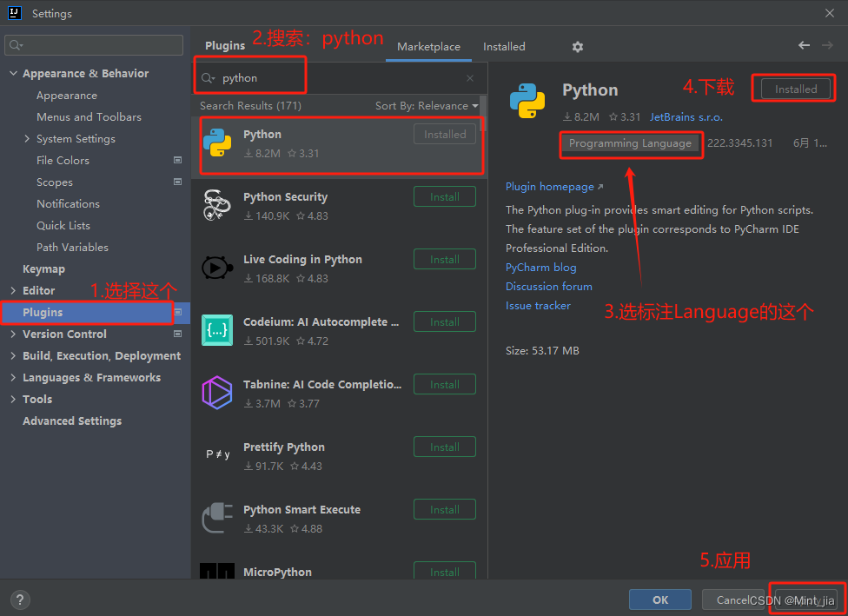This screenshot has width=848, height=616.
Task: Select the Live Coding in Python icon
Action: coord(217,268)
